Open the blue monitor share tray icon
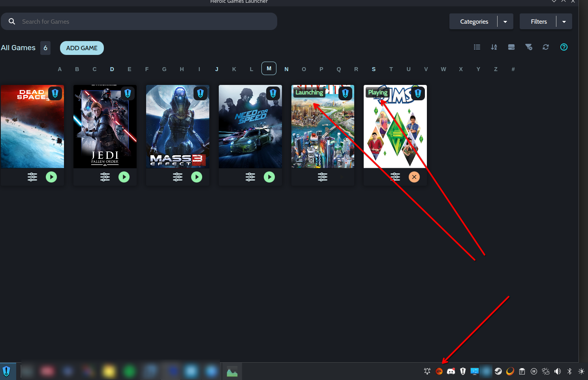This screenshot has width=588, height=380. coord(475,371)
